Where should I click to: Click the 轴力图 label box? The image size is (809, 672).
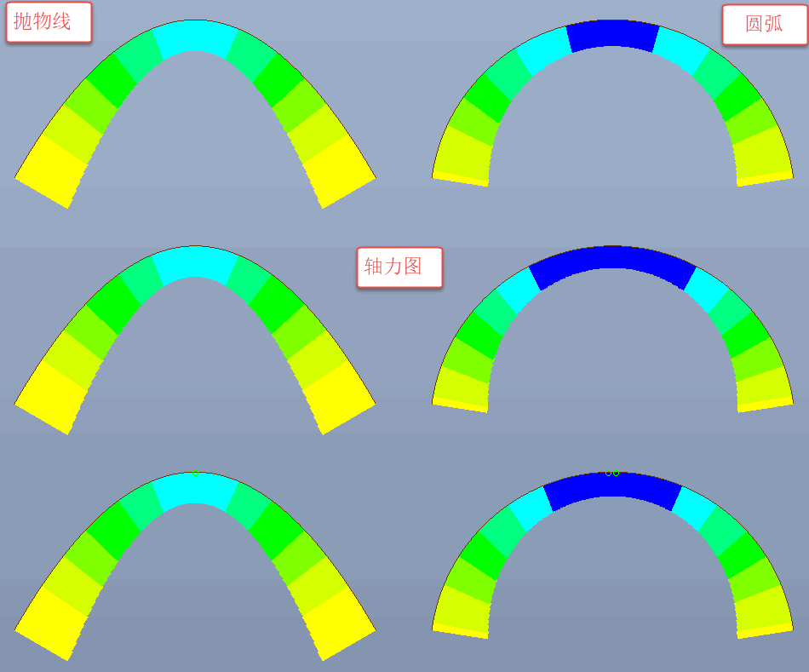(x=399, y=267)
